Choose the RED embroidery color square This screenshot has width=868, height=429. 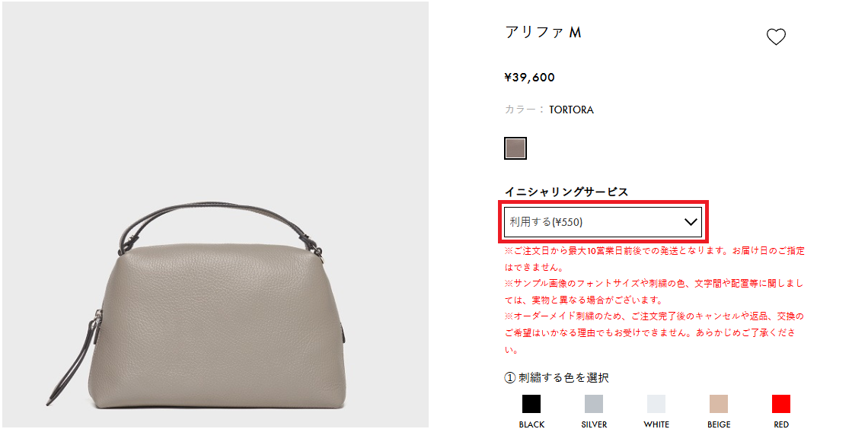click(x=781, y=404)
